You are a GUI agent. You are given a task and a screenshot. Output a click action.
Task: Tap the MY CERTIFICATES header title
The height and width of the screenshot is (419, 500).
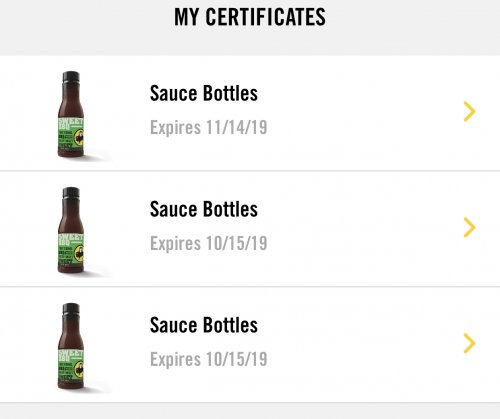(250, 17)
